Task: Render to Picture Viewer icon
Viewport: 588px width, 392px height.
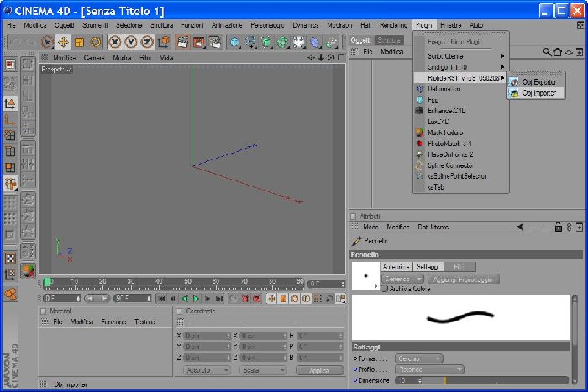Action: coord(199,42)
